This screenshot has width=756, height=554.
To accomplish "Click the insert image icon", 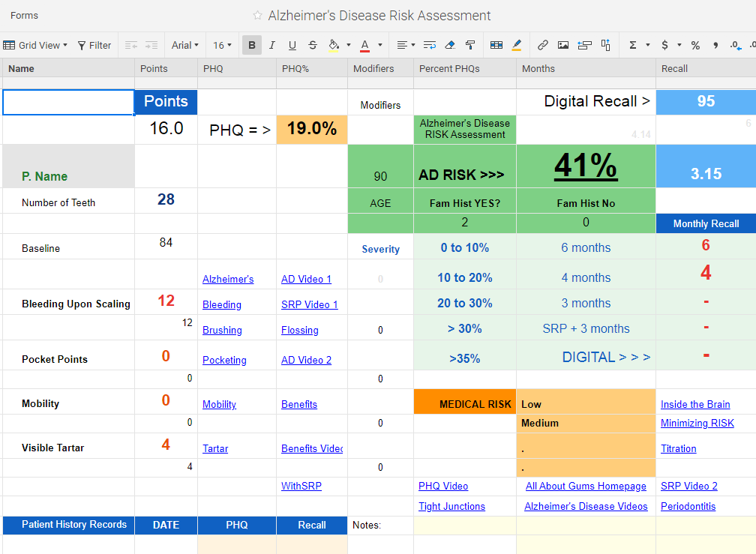I will tap(563, 45).
